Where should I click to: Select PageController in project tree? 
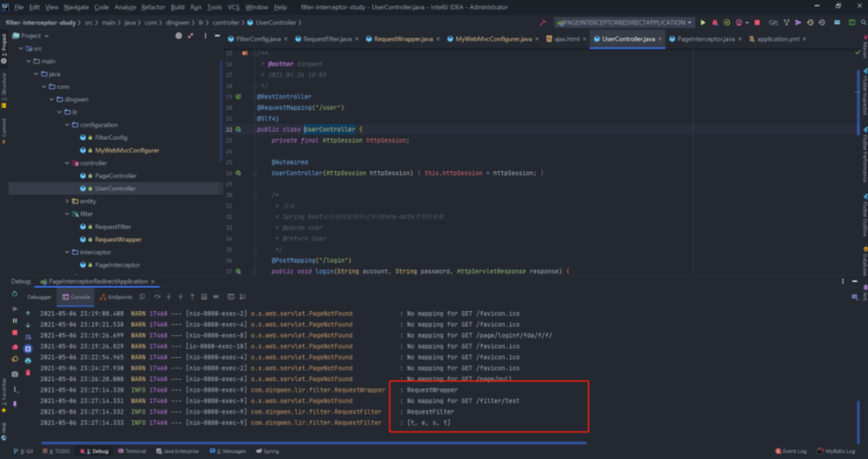point(116,176)
